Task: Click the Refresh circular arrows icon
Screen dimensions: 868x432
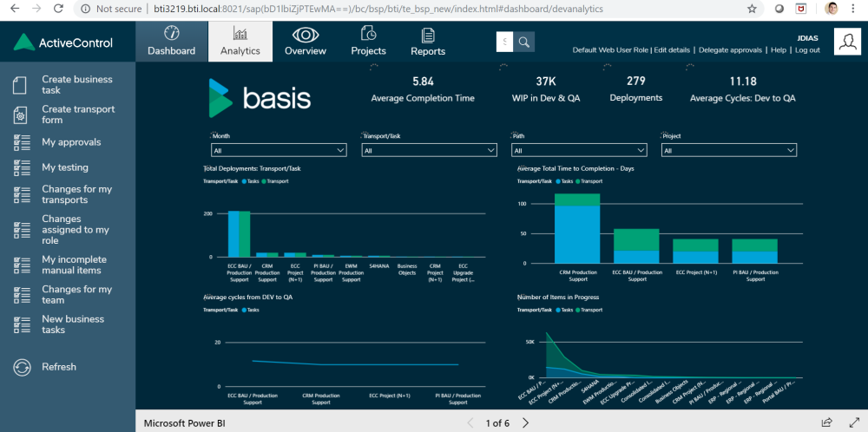Action: click(23, 367)
